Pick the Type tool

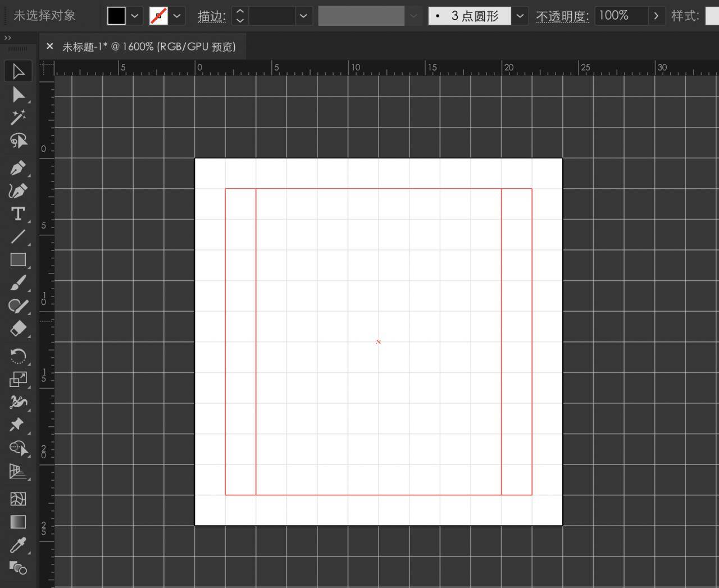pyautogui.click(x=18, y=214)
